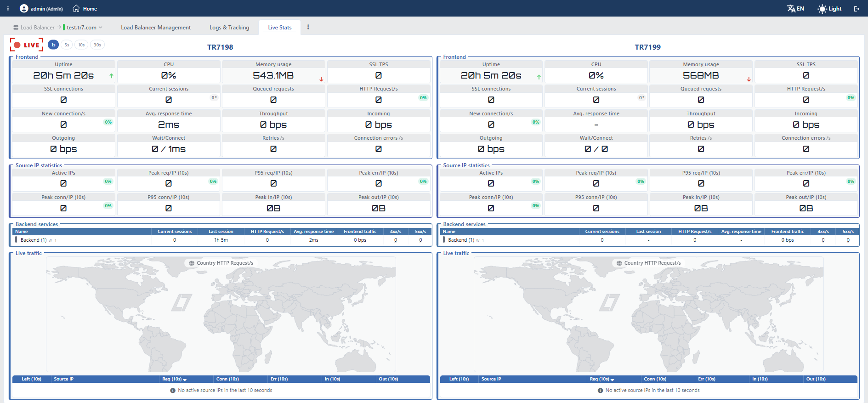Screen dimensions: 868x403
Task: Click the TR7198 live traffic world map
Action: point(221,314)
